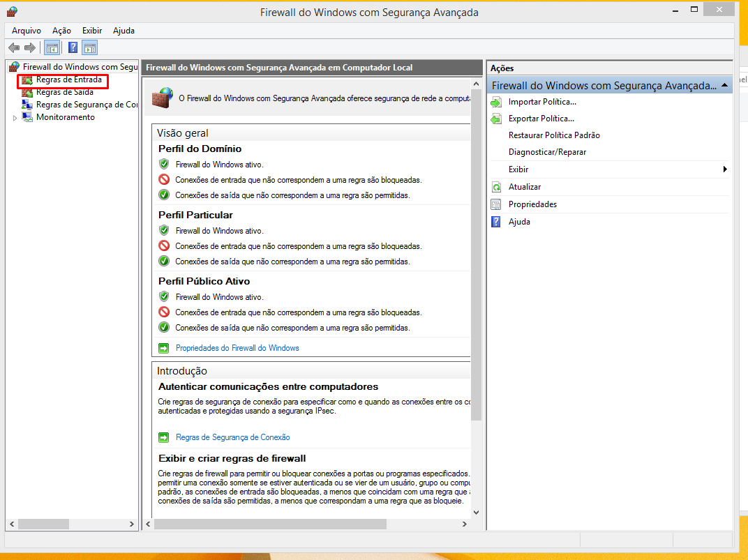Click the shield icon under Perfil do Domínio
Screen dimensions: 748x560
click(x=164, y=164)
